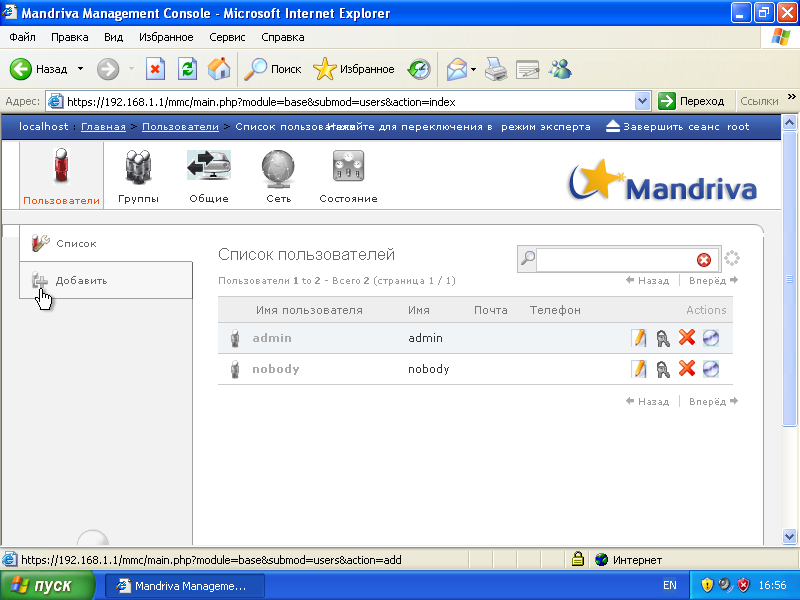Open the IE History button
The image size is (800, 600).
[419, 69]
